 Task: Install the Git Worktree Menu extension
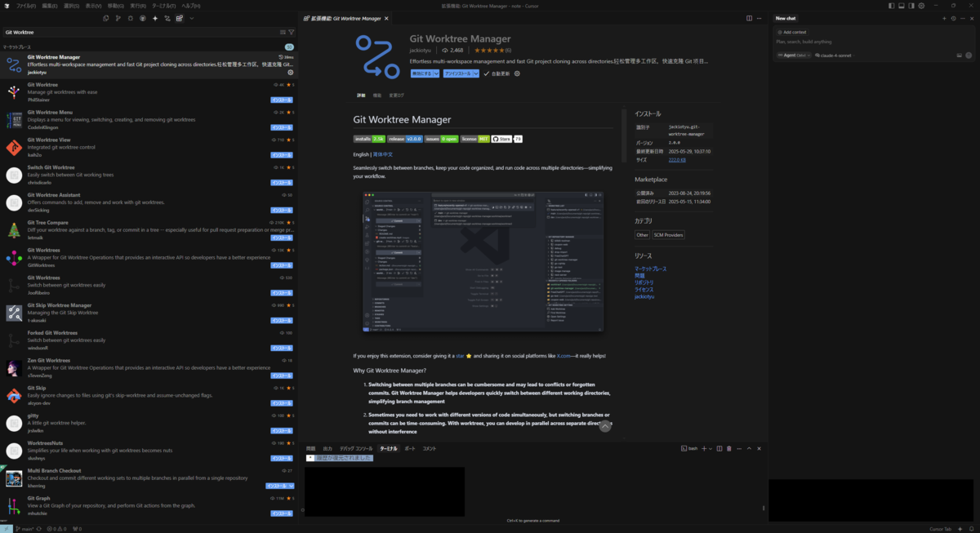[282, 127]
